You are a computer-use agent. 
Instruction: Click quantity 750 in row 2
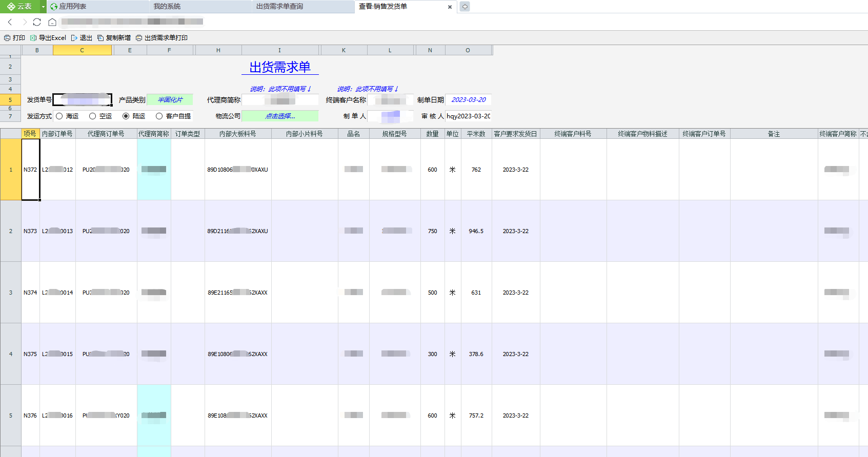tap(433, 231)
